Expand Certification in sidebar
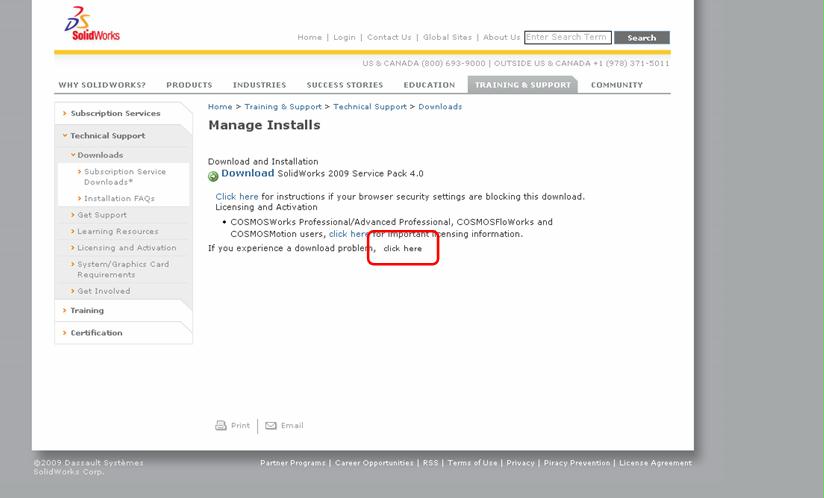The height and width of the screenshot is (498, 824). [96, 333]
